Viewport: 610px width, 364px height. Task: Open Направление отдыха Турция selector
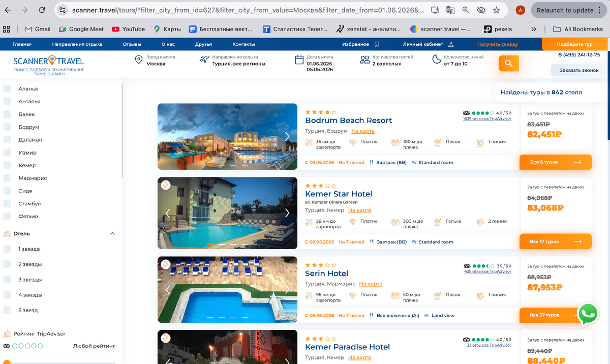tap(232, 60)
